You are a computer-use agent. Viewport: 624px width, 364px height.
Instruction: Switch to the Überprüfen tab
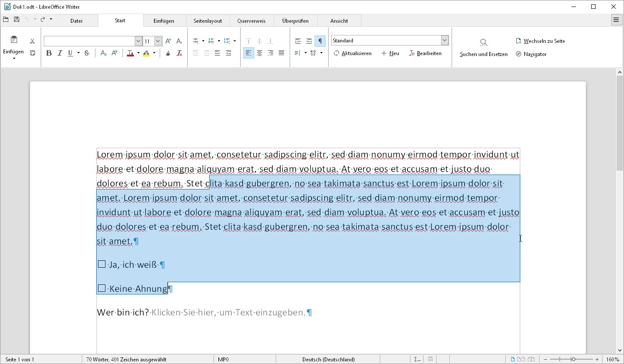coord(295,21)
